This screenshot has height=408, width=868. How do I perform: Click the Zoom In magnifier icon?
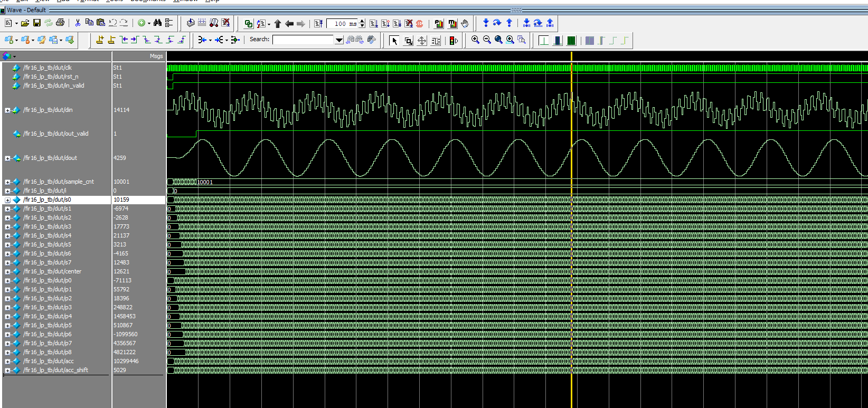click(475, 40)
